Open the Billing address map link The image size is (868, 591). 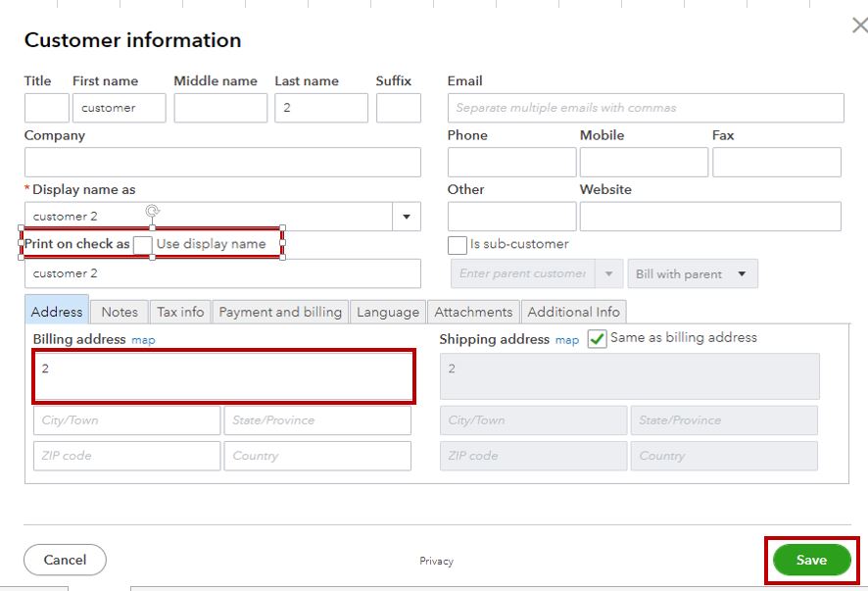(x=144, y=340)
